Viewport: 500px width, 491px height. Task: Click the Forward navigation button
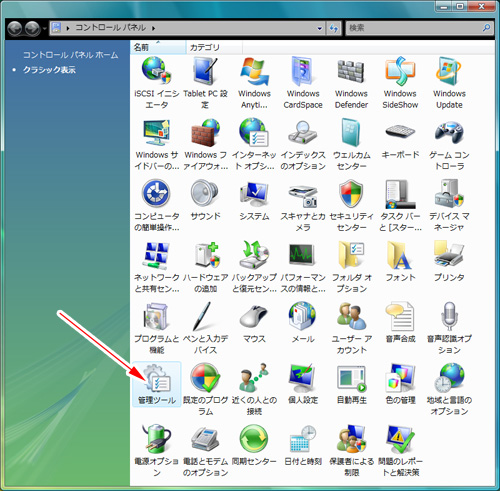33,28
